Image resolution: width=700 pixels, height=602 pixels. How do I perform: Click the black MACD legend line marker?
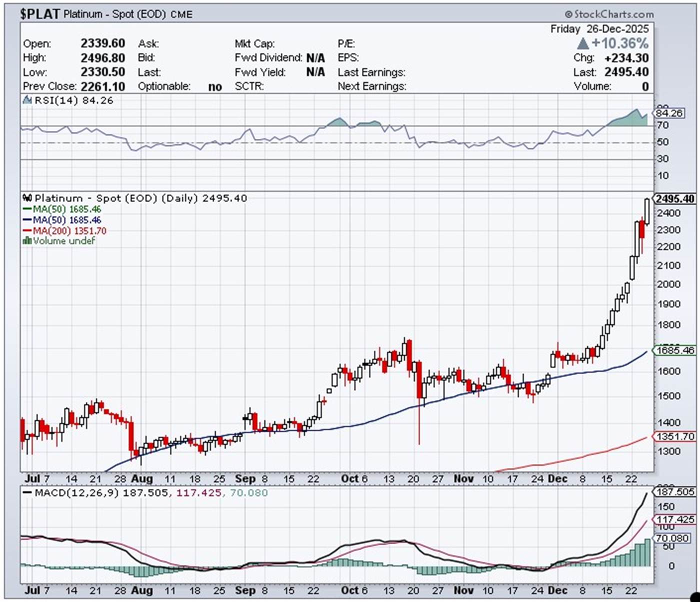(x=27, y=493)
